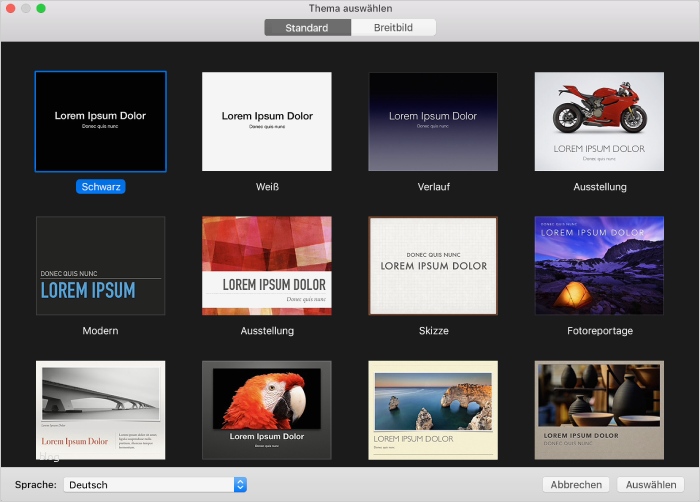This screenshot has width=700, height=502.
Task: Click the Fotoreportage label text
Action: click(x=599, y=331)
